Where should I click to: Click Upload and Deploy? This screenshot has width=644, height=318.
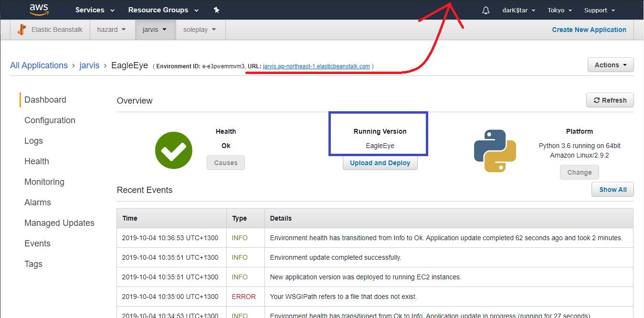click(x=380, y=163)
